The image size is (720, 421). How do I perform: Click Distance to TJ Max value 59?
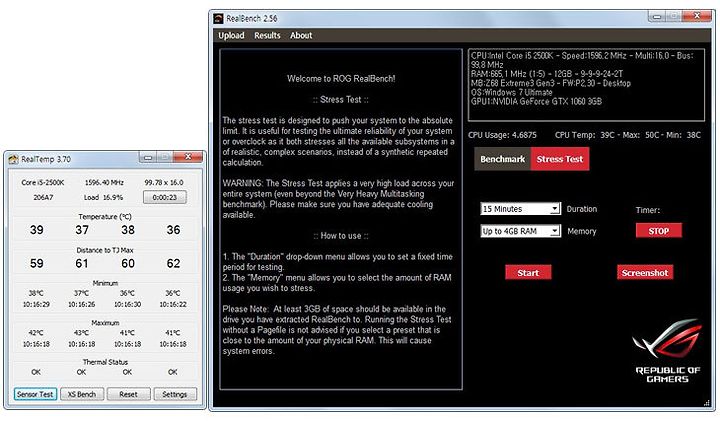37,264
